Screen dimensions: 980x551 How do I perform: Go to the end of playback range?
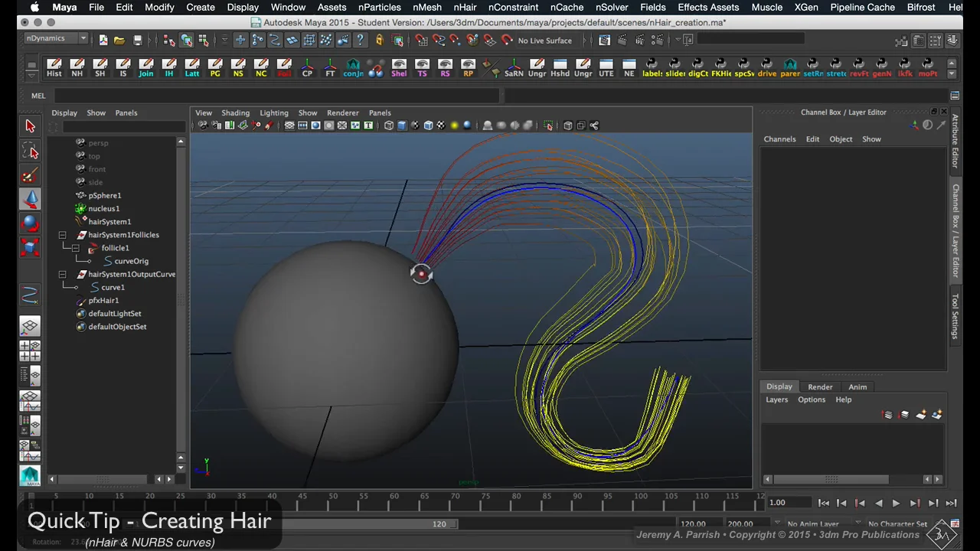click(951, 503)
